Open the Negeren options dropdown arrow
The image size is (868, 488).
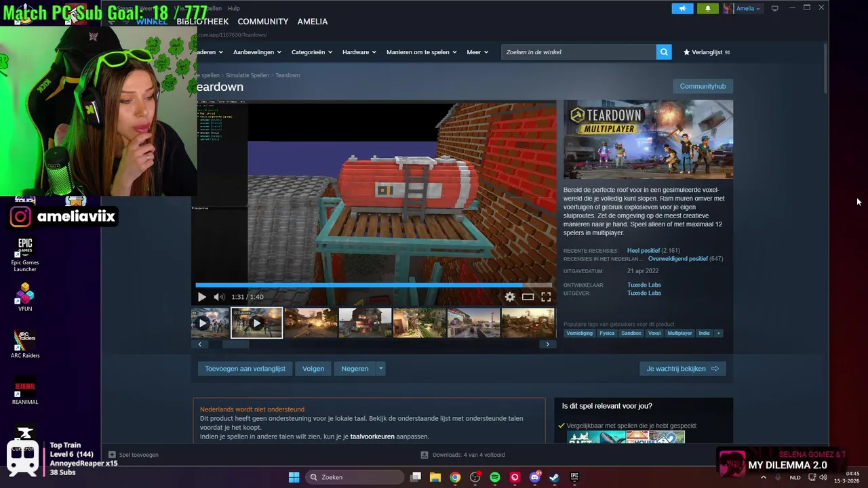pyautogui.click(x=381, y=369)
